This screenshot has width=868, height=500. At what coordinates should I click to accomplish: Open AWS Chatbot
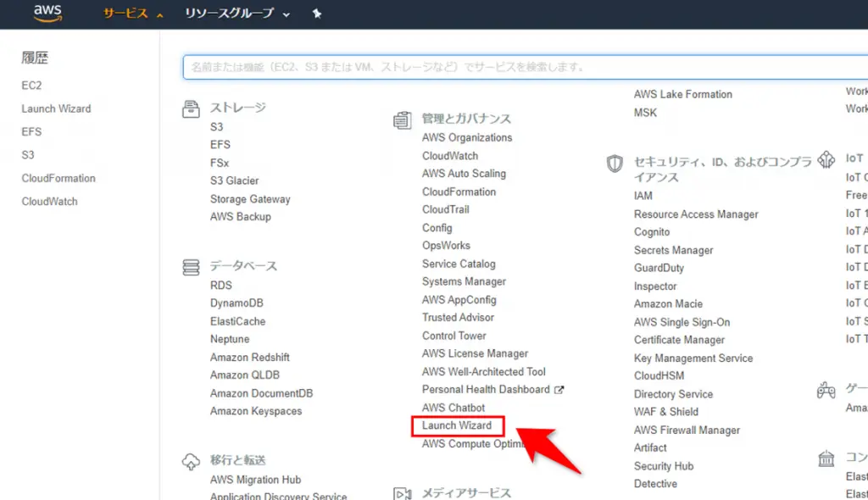453,408
